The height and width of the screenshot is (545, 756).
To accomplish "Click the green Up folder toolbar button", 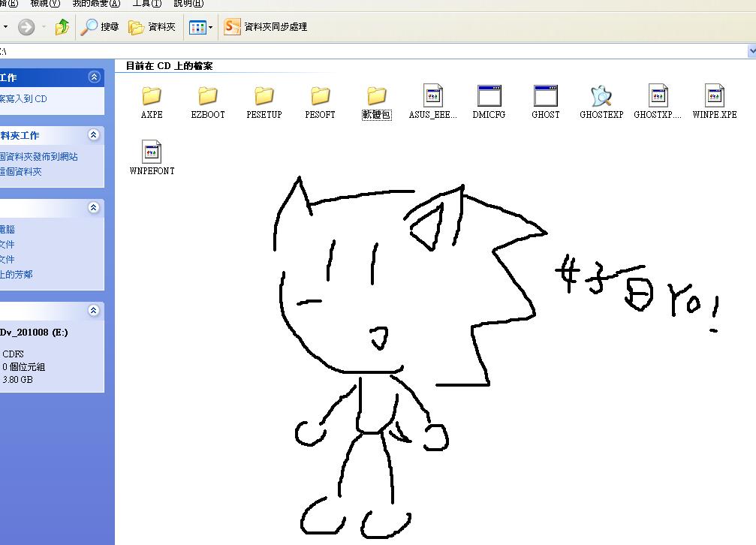I will 62,27.
